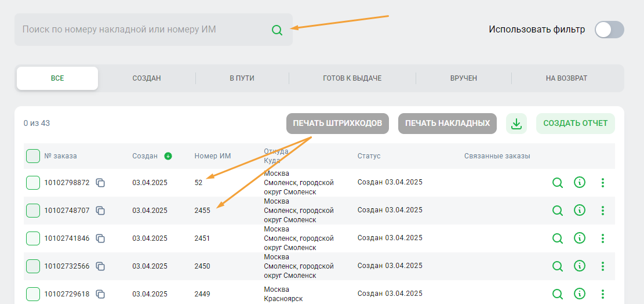Open info icon for order 10102732566
This screenshot has height=304, width=644.
(579, 266)
